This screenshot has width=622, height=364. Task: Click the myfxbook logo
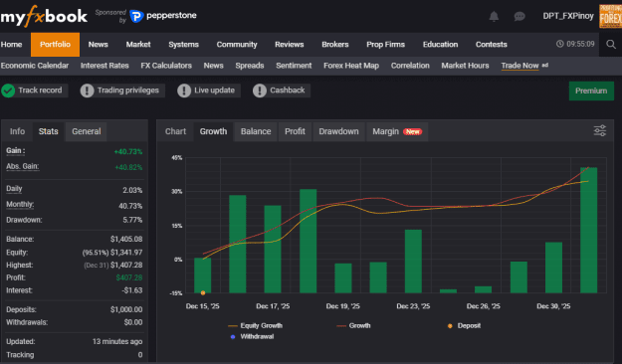coord(44,16)
